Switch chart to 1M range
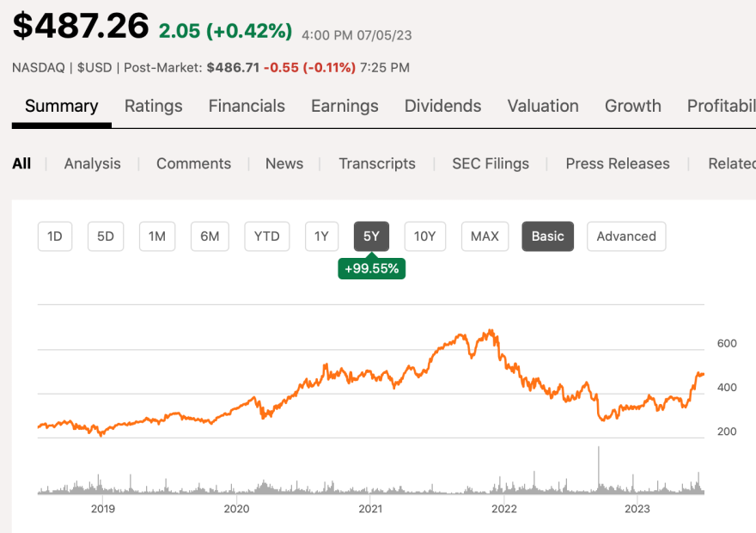This screenshot has width=756, height=533. (157, 236)
